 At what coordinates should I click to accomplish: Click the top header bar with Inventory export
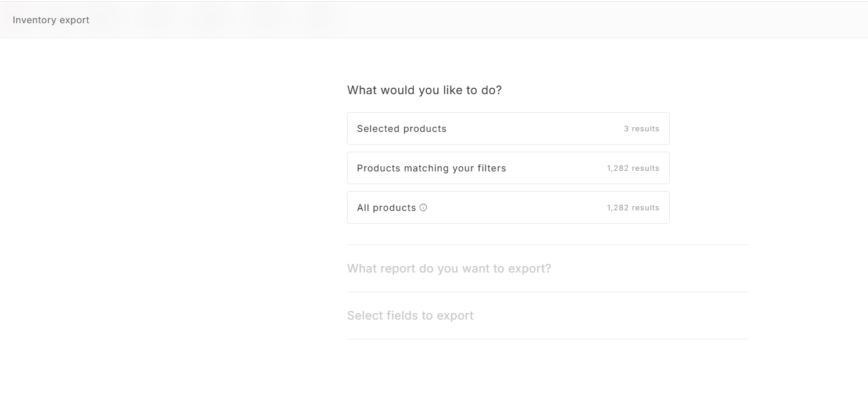(434, 20)
